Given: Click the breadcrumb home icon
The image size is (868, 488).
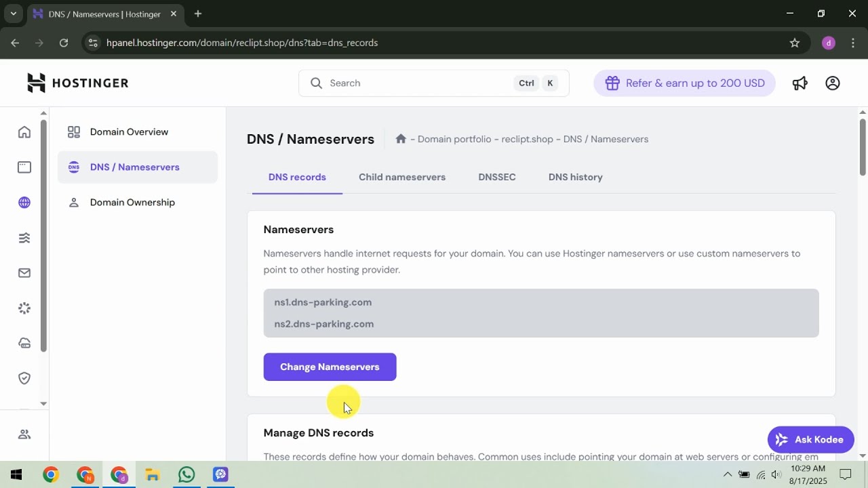Looking at the screenshot, I should 401,138.
